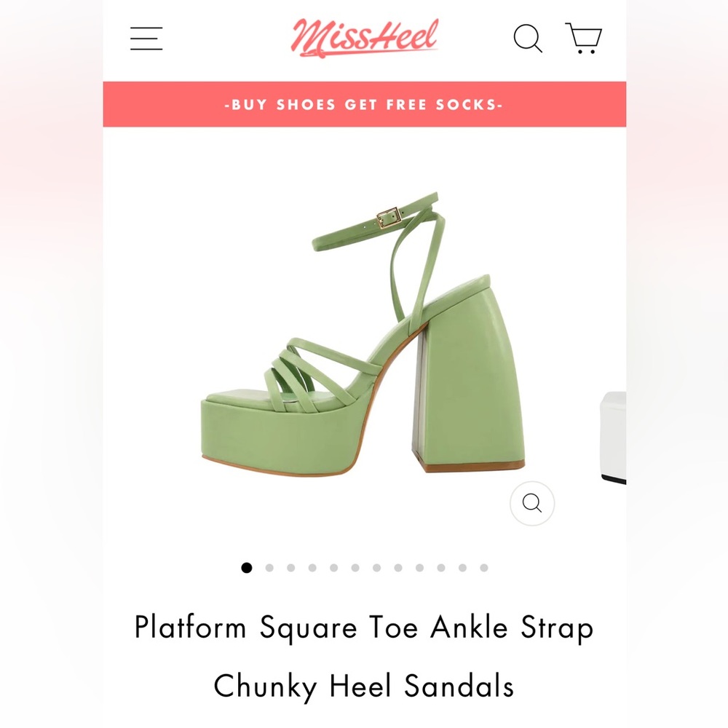
Task: View the tenth carousel image dot
Action: coord(441,568)
